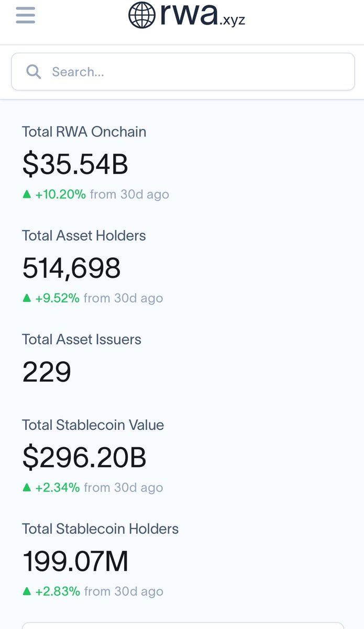
Task: Click the +10.20% change percentage
Action: pos(60,194)
